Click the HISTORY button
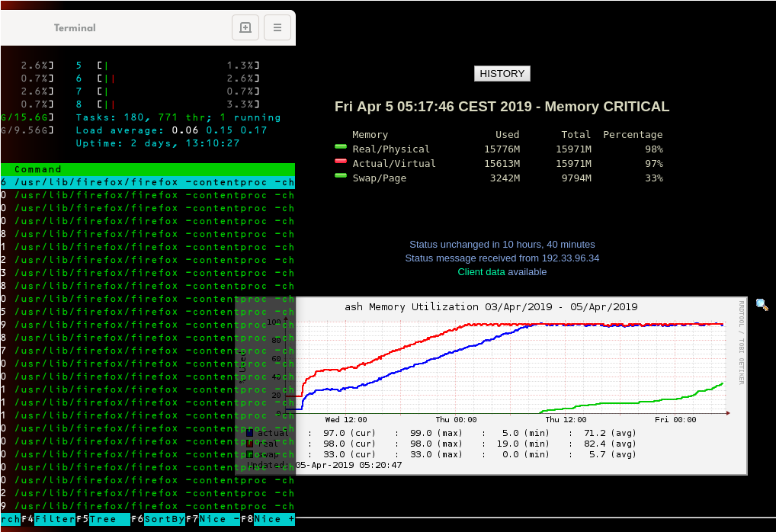The width and height of the screenshot is (776, 532). coord(502,74)
